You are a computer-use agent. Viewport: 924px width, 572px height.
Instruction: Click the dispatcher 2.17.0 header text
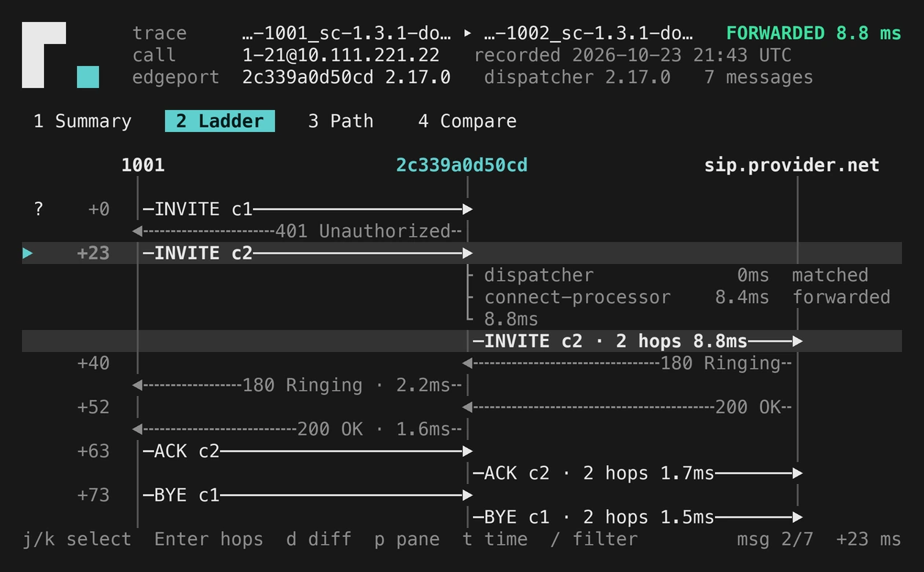(x=577, y=77)
